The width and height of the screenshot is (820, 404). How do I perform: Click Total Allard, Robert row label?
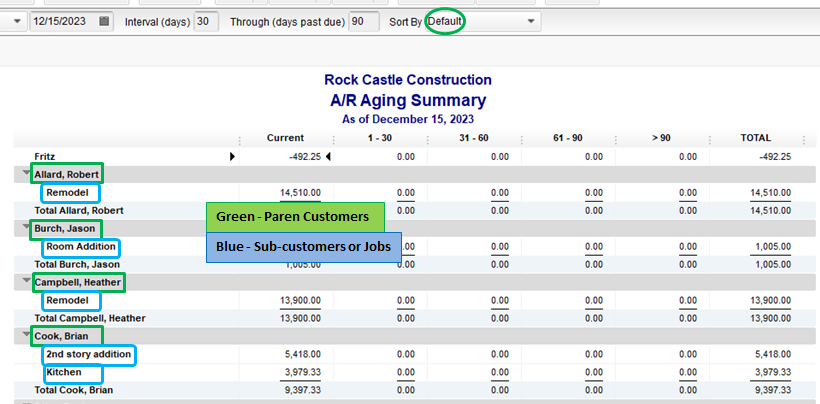tap(79, 210)
